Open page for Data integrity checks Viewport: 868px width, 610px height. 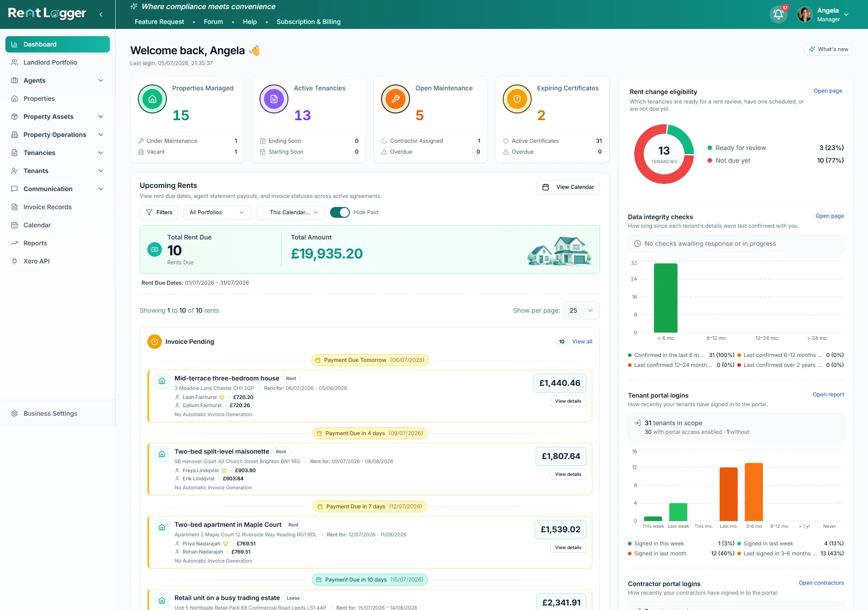point(830,216)
